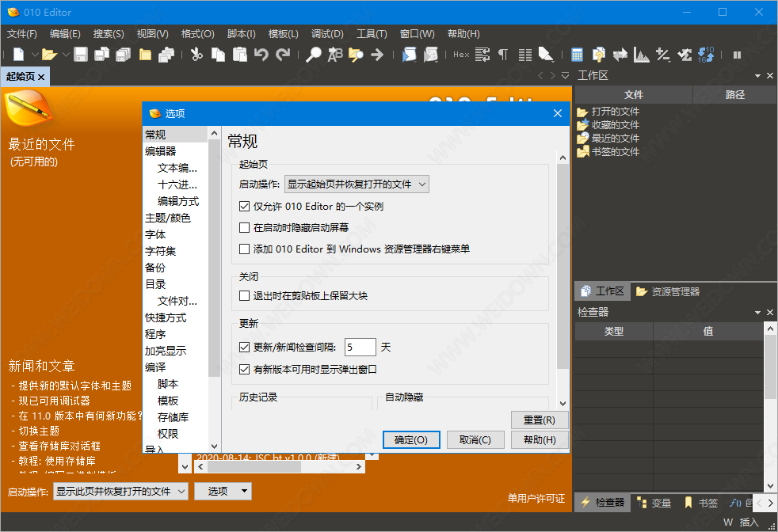Click the 帮助(H) button in Options
Viewport: 778px width, 532px height.
click(x=540, y=440)
